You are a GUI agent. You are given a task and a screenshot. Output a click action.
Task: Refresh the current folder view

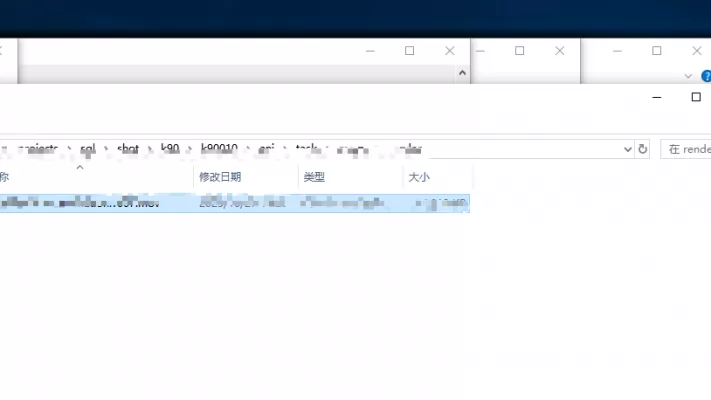click(x=643, y=149)
